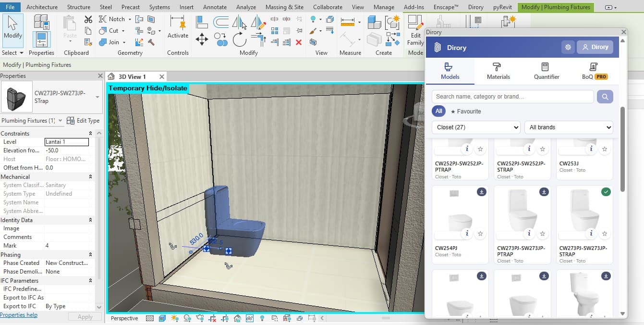Toggle Sun Path in view control bar
The width and height of the screenshot is (644, 325).
[x=174, y=318]
